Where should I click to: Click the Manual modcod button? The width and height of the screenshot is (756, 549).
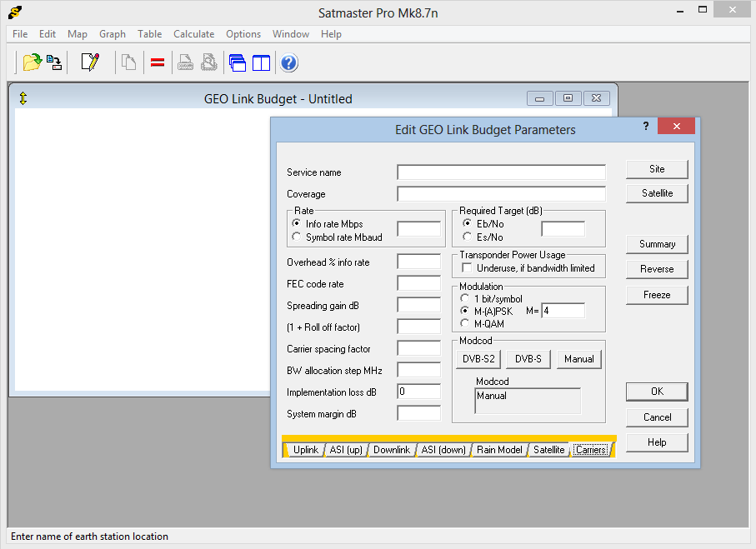[x=579, y=360]
